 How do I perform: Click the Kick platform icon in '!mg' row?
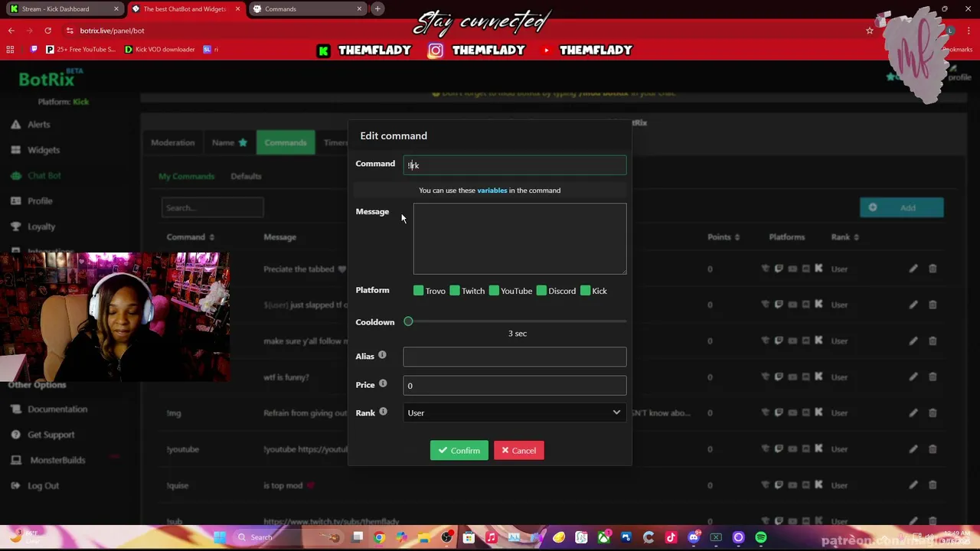point(818,413)
